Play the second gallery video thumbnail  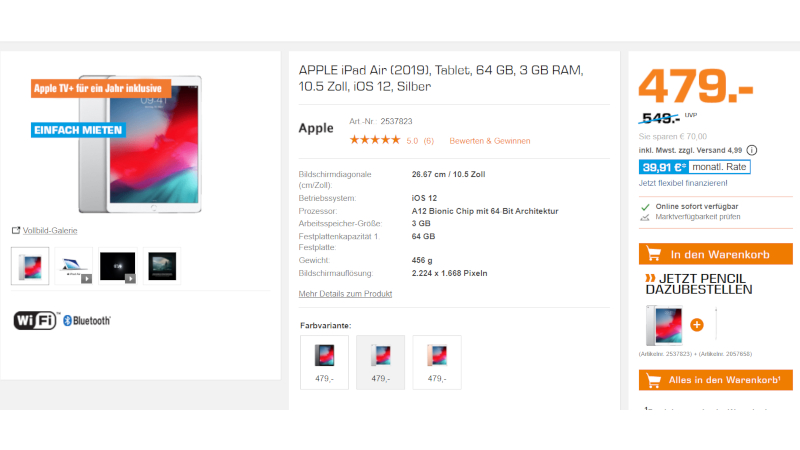click(74, 266)
